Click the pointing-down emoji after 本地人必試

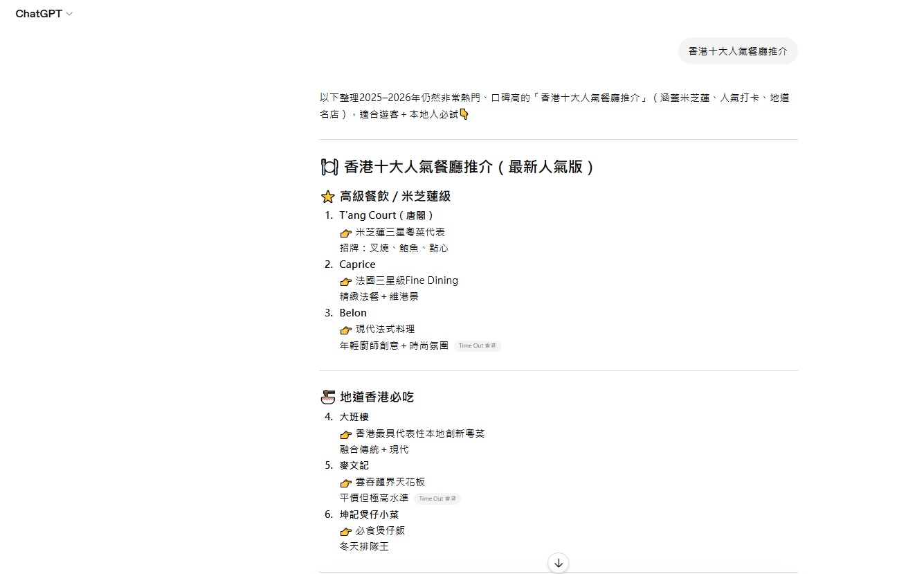click(464, 114)
